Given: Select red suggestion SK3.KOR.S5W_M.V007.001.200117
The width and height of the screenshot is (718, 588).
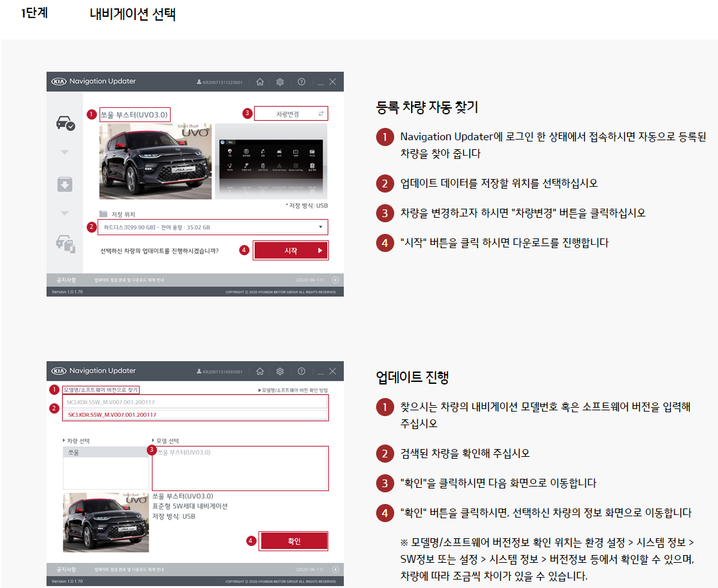Looking at the screenshot, I should 196,414.
